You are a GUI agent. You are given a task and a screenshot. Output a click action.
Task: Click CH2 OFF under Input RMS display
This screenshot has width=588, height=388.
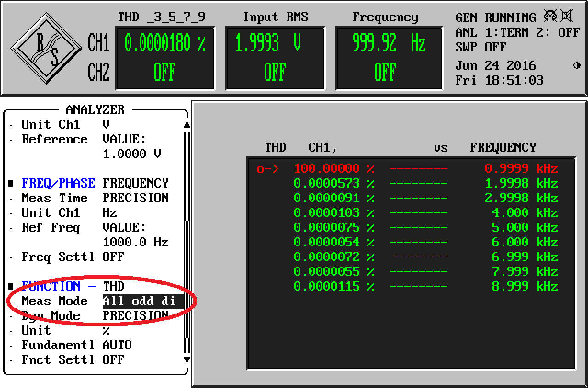[x=275, y=72]
